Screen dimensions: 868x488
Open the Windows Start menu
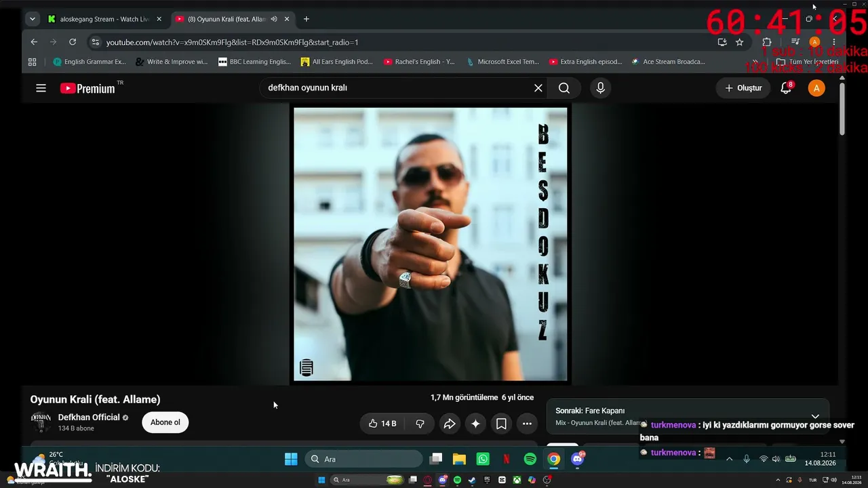pyautogui.click(x=291, y=459)
